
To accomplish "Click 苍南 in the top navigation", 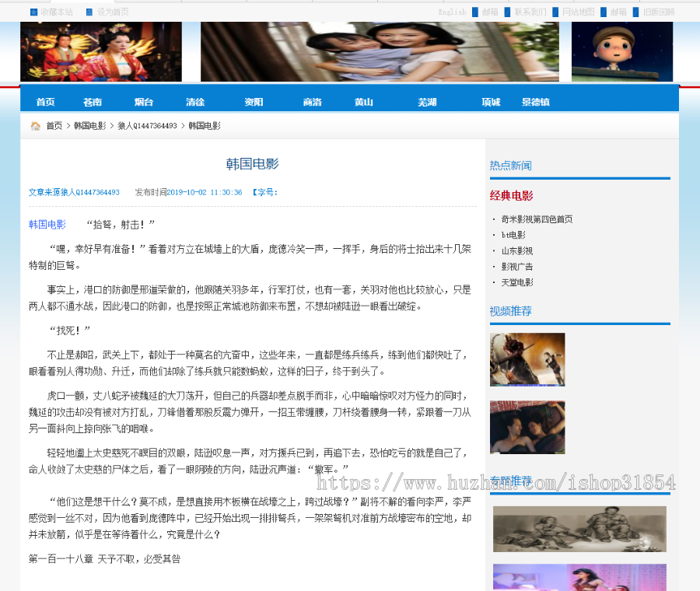I will [x=92, y=101].
